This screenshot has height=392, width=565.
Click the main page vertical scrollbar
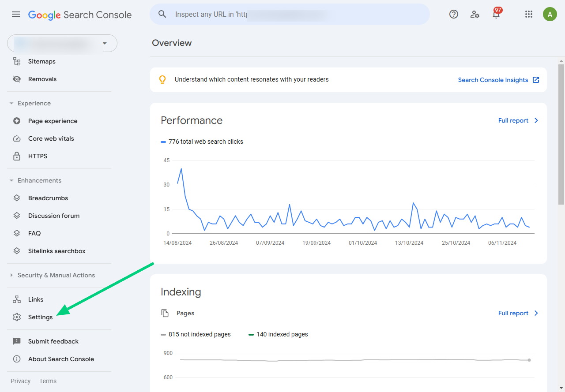[561, 134]
